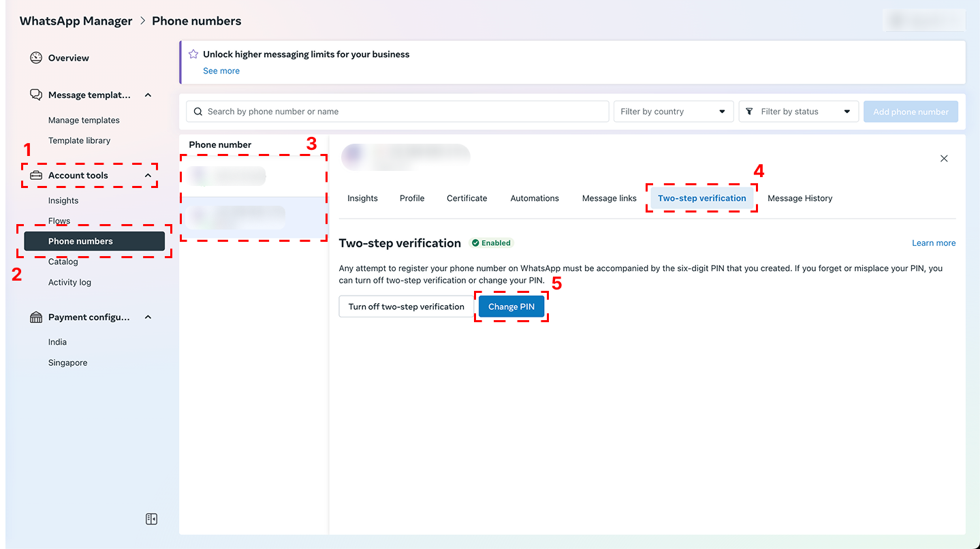Switch to the Automations tab
980x549 pixels.
[535, 198]
